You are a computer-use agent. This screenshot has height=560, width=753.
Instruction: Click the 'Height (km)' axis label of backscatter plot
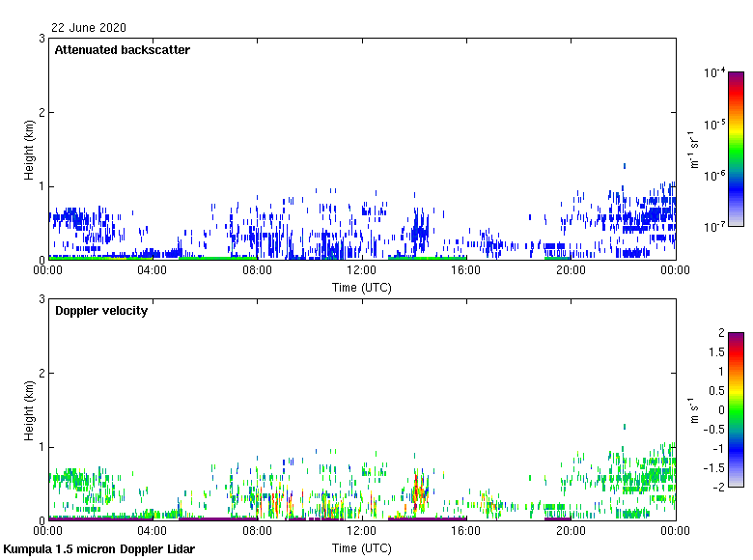click(x=29, y=150)
